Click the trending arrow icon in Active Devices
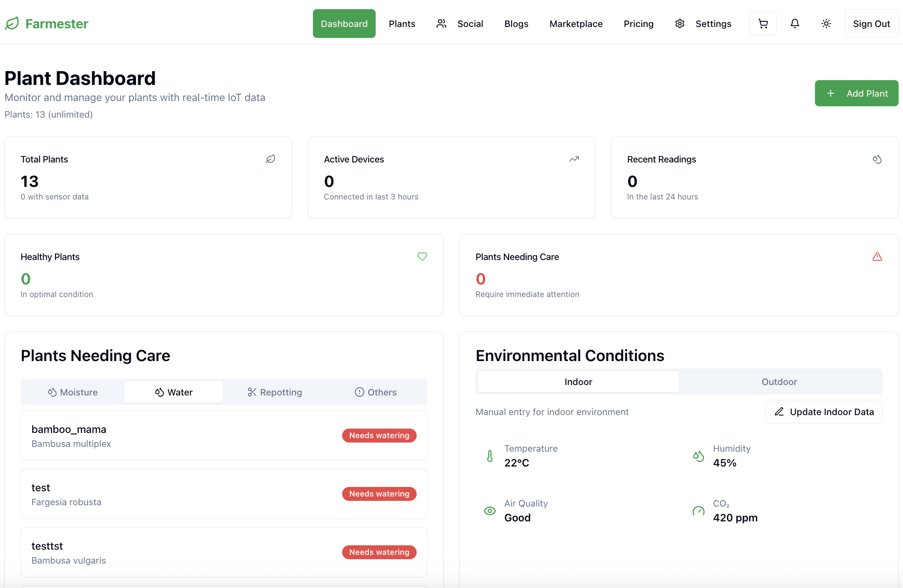903x588 pixels. pos(574,159)
